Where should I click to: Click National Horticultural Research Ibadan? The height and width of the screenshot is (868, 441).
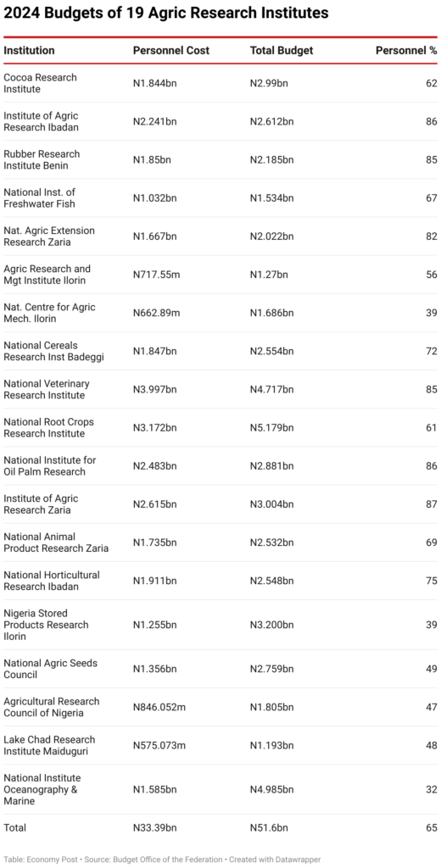52,580
